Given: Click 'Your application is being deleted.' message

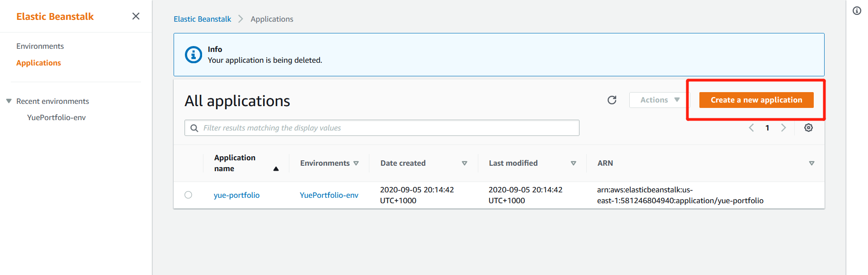Looking at the screenshot, I should 265,60.
